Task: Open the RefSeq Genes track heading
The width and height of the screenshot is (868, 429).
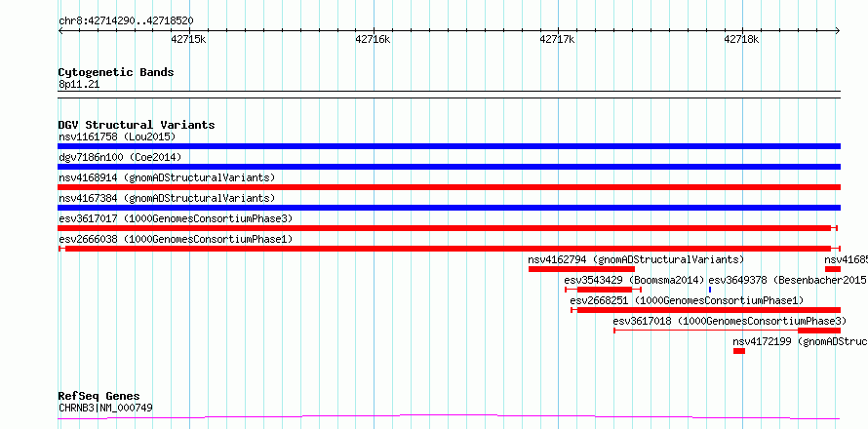Action: tap(99, 397)
